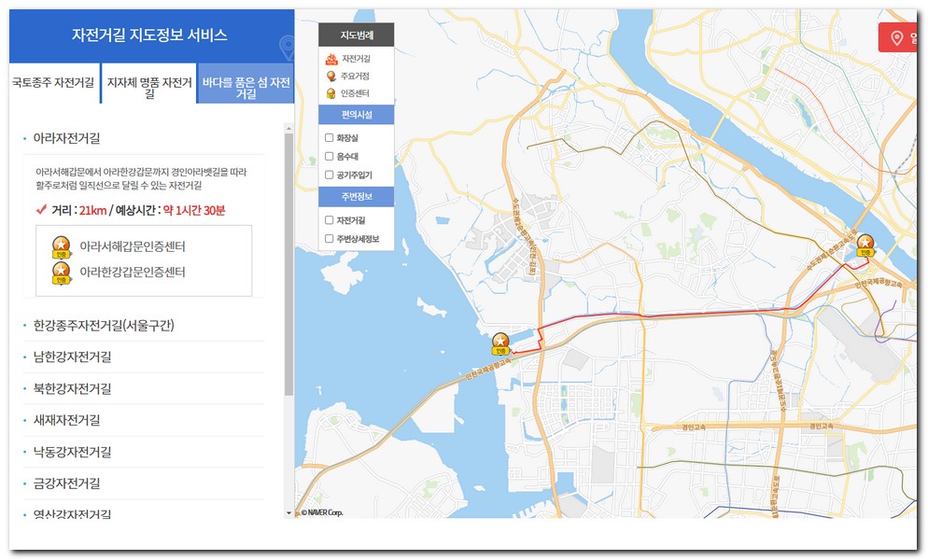Click the 아라서해갑문인증센터 stamp icon in list
928x560 pixels.
tap(62, 247)
